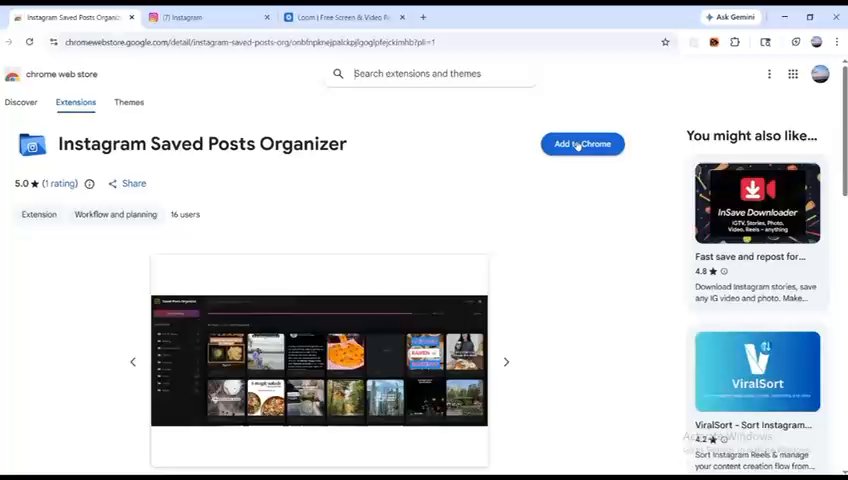Show next screenshot with right arrow
Viewport: 848px width, 480px height.
pyautogui.click(x=506, y=362)
